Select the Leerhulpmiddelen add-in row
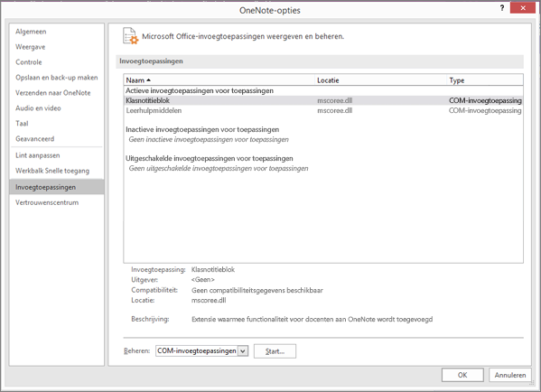541x392 pixels. click(x=323, y=110)
